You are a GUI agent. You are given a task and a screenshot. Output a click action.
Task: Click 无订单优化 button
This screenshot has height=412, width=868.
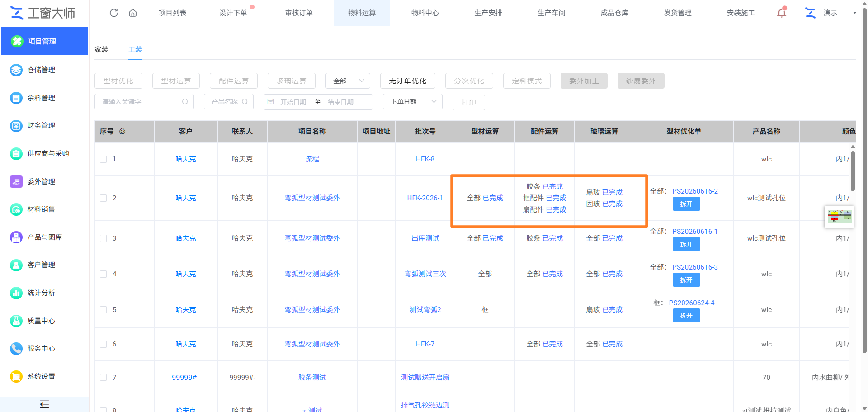(x=408, y=81)
